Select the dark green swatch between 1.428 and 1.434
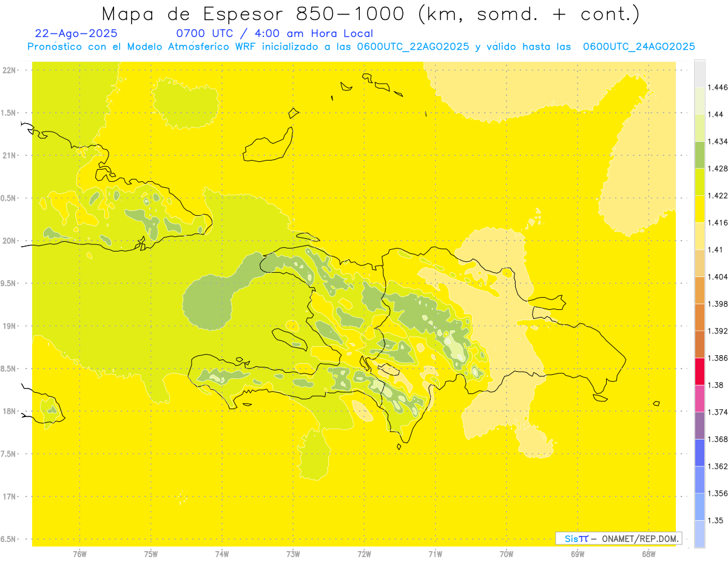Viewport: 728px width, 562px height. (x=699, y=155)
